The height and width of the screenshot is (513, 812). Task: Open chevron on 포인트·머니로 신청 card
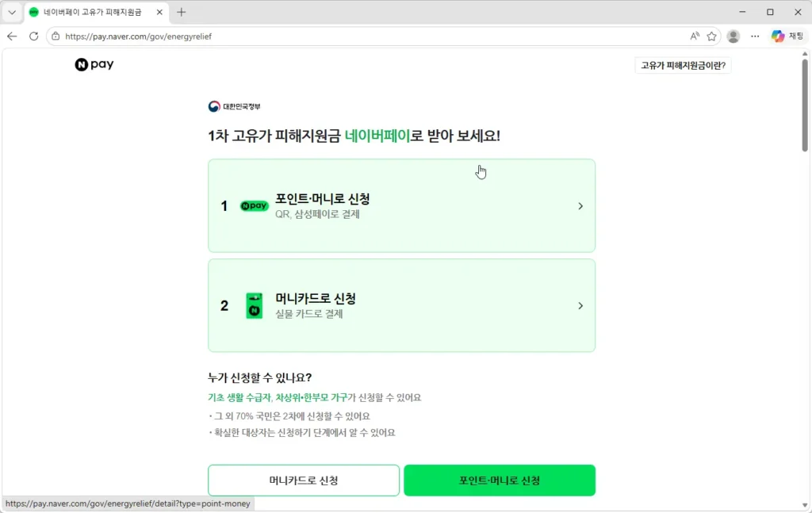580,206
